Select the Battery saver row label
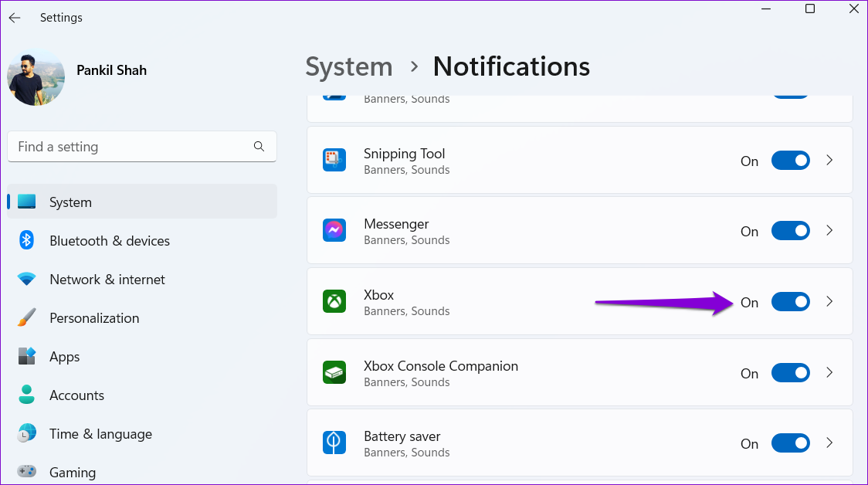868x485 pixels. tap(402, 436)
